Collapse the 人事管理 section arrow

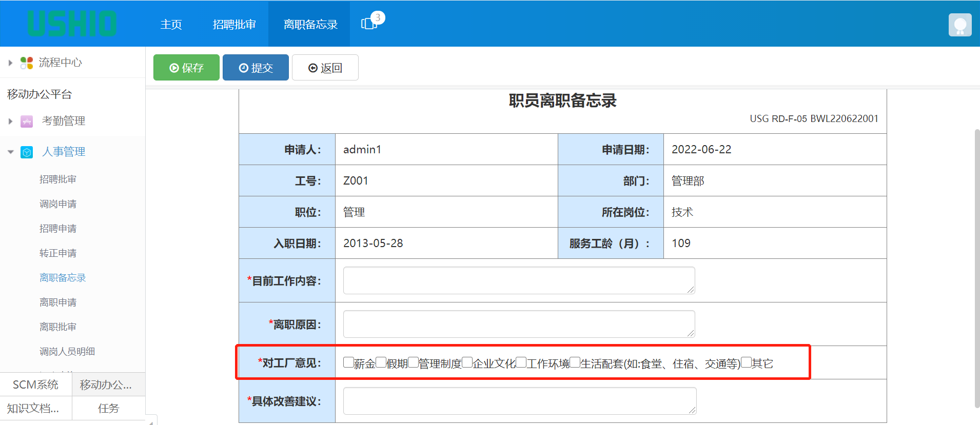pos(10,152)
